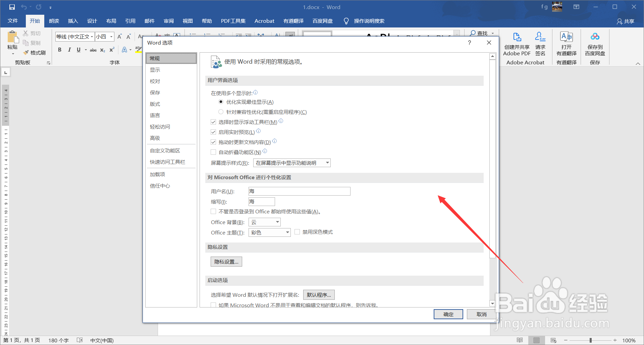Open Office 背景 dropdown
This screenshot has height=345, width=644.
265,222
